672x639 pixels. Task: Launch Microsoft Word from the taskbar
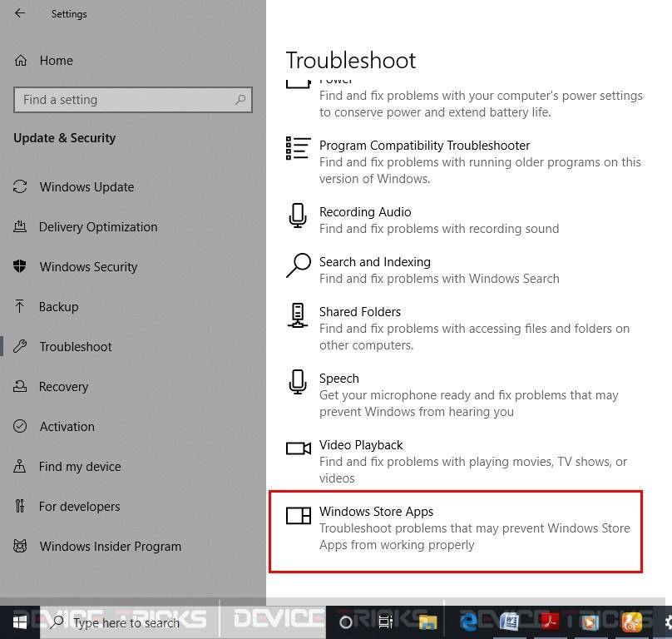pyautogui.click(x=509, y=622)
